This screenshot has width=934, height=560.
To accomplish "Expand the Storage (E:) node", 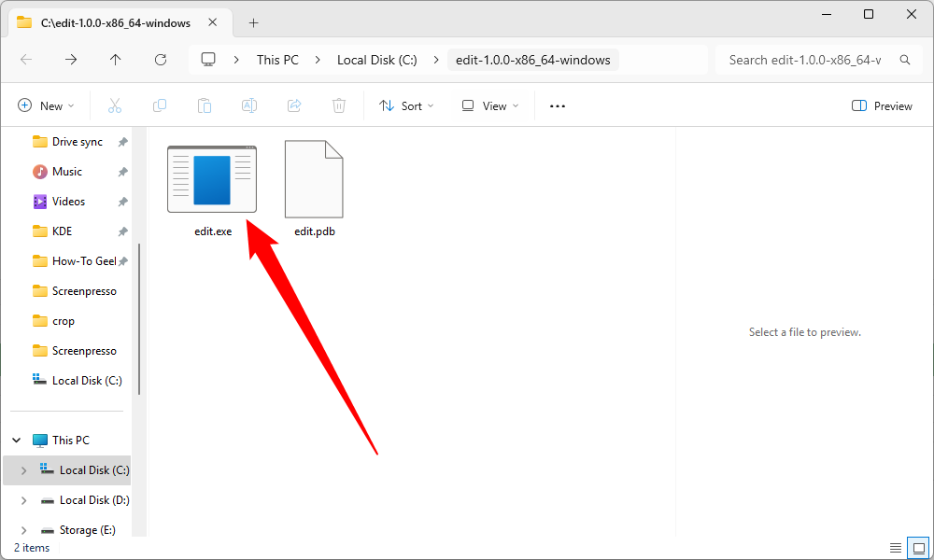I will click(x=24, y=530).
